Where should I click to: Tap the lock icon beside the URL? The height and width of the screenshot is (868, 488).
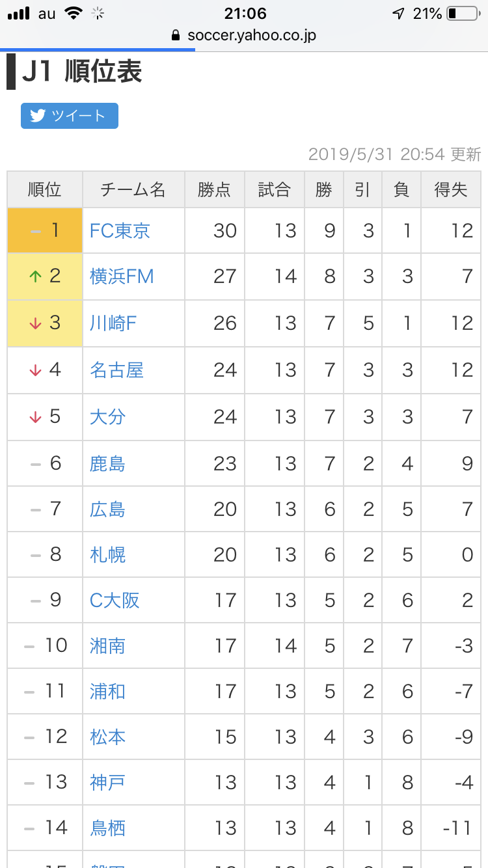coord(175,36)
